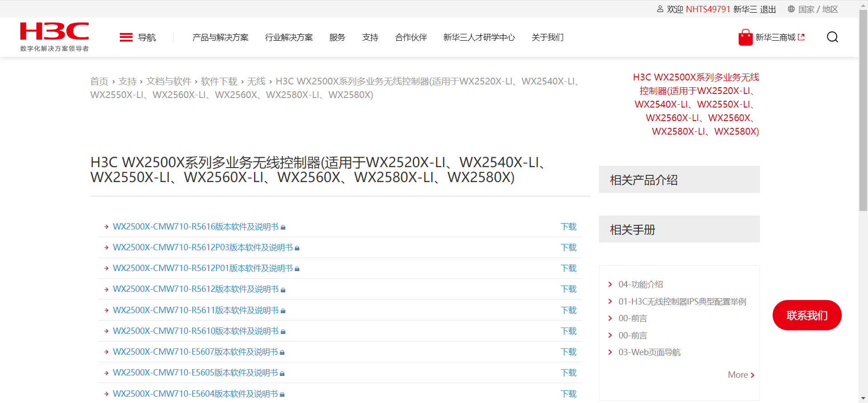The height and width of the screenshot is (403, 868).
Task: Open the 关于我们 menu
Action: [x=547, y=37]
